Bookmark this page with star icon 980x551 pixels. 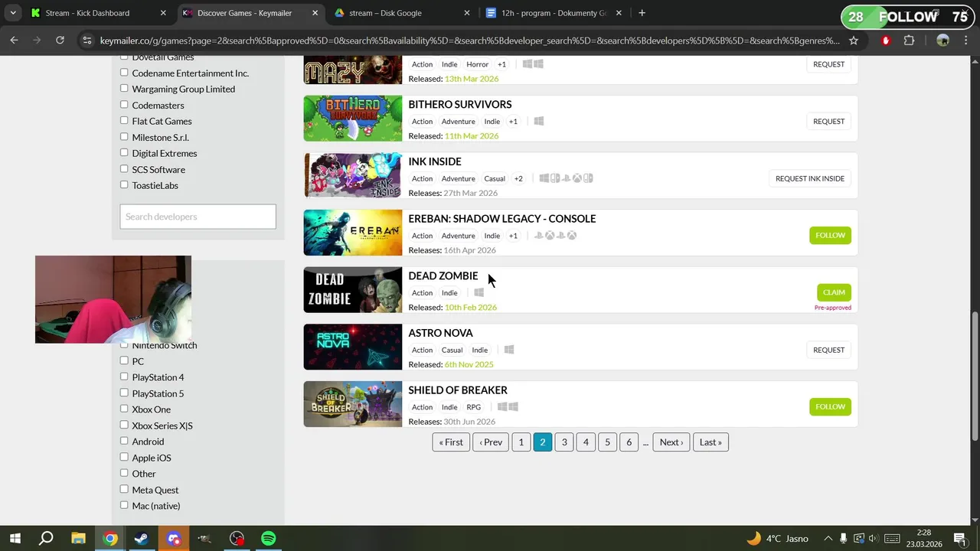[x=854, y=41]
